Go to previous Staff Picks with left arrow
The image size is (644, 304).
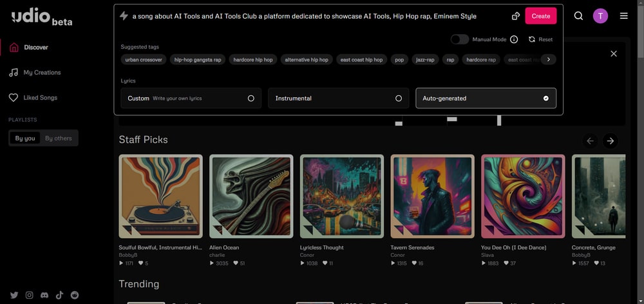(590, 141)
